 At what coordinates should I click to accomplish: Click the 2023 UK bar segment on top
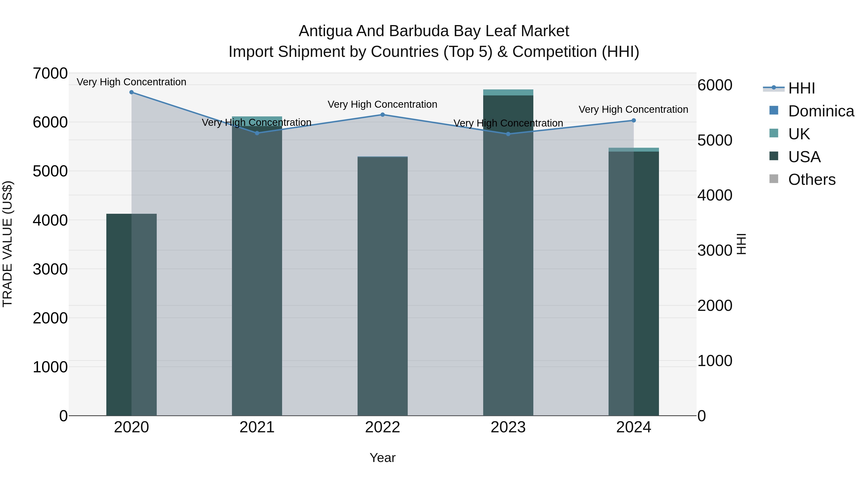[x=508, y=93]
